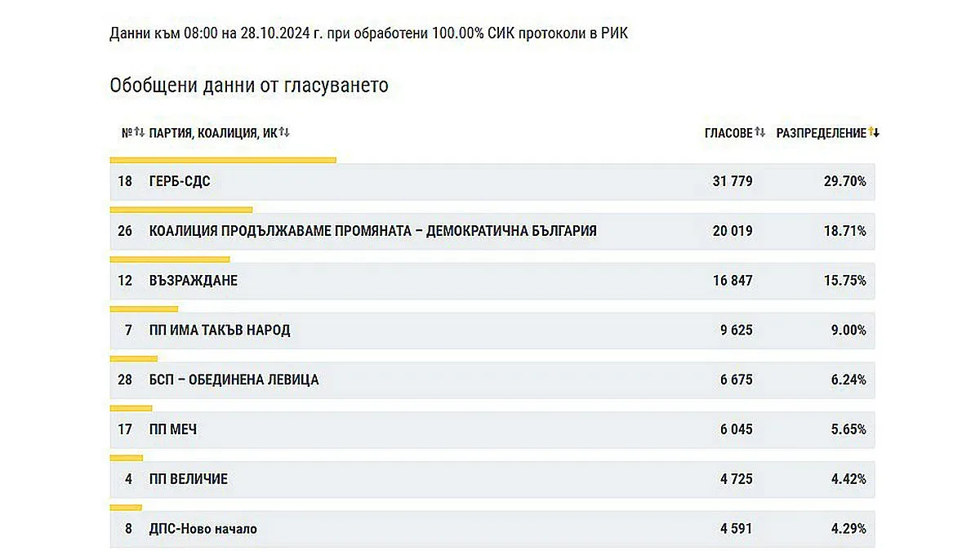Click the 29.70% percentage value

[x=847, y=181]
